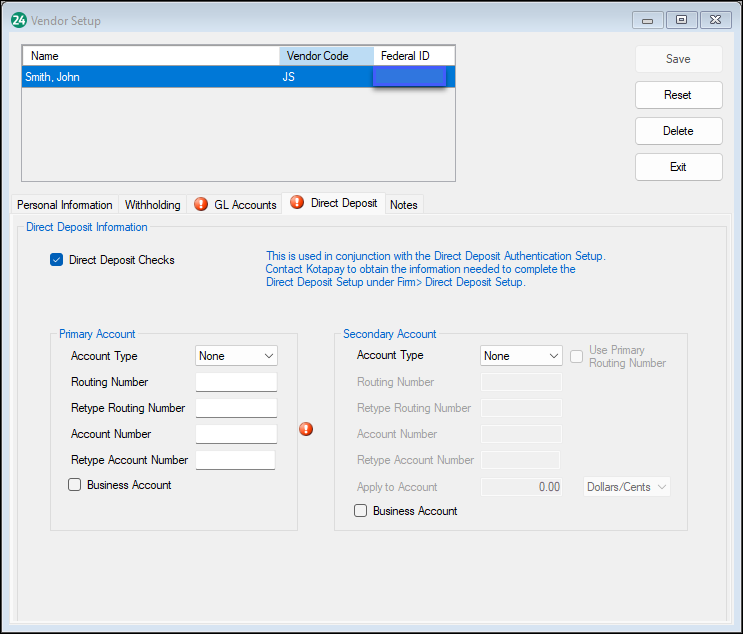The height and width of the screenshot is (634, 743).
Task: Click the error icon on GL Accounts tab
Action: pos(201,204)
